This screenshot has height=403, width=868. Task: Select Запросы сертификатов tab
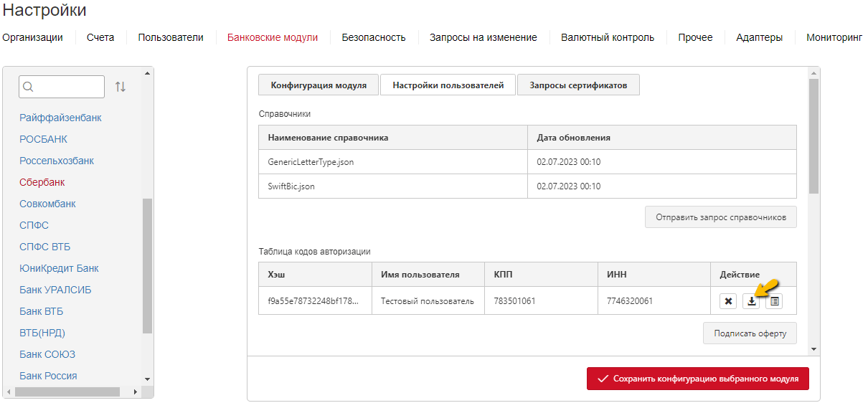tap(578, 85)
